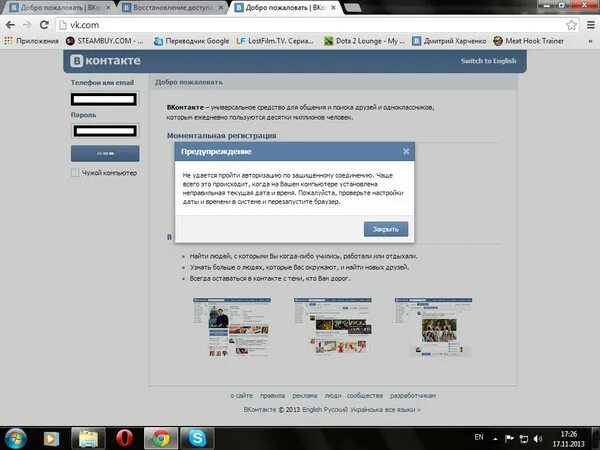Close the active Добро пожаловать tab
This screenshot has width=600, height=450.
[x=333, y=8]
